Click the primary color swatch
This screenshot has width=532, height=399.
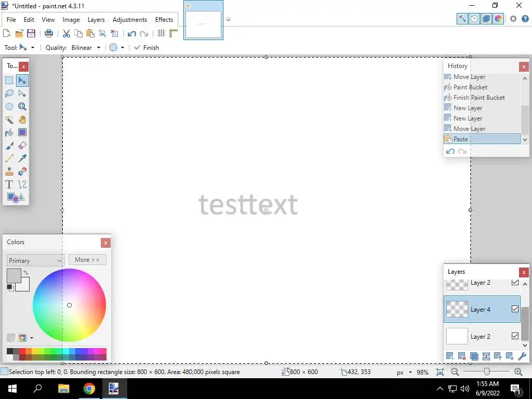pyautogui.click(x=14, y=276)
